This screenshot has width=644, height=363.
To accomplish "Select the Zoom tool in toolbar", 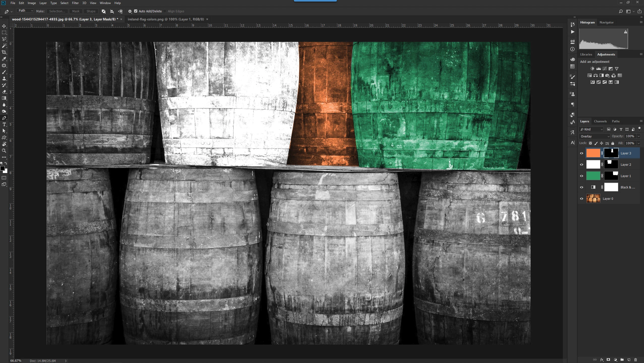I will point(4,151).
